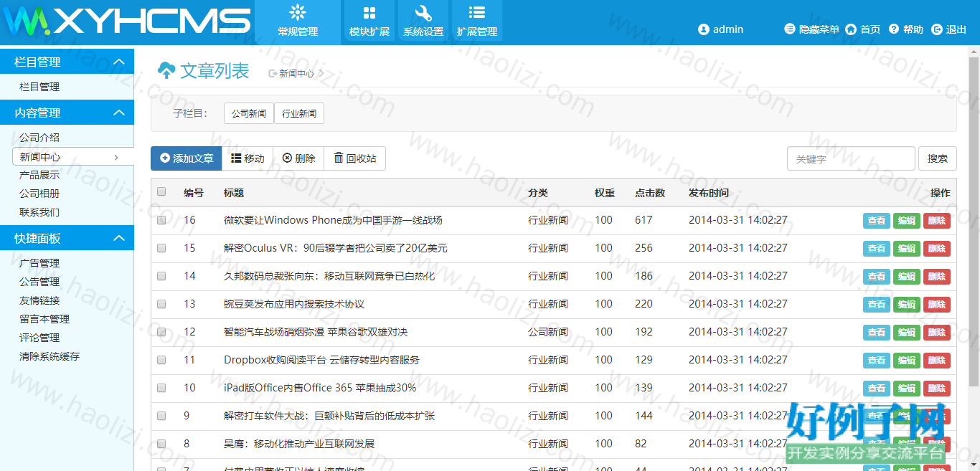This screenshot has width=980, height=471.
Task: Collapse the 内容管理 sidebar section
Action: click(x=119, y=113)
